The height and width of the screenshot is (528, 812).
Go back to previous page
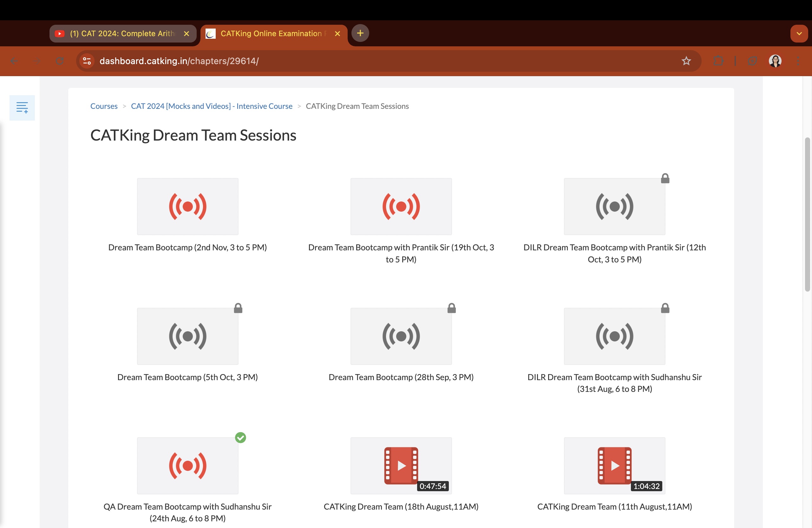pyautogui.click(x=14, y=61)
